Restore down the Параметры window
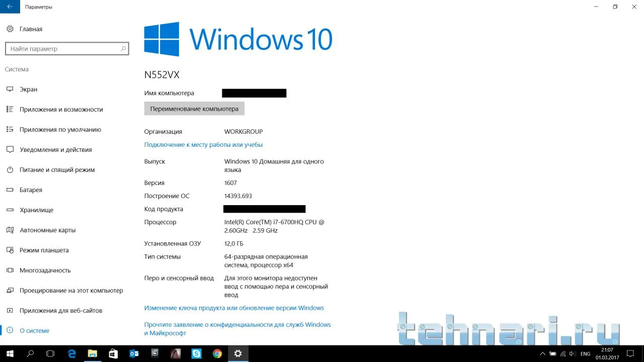 [615, 7]
